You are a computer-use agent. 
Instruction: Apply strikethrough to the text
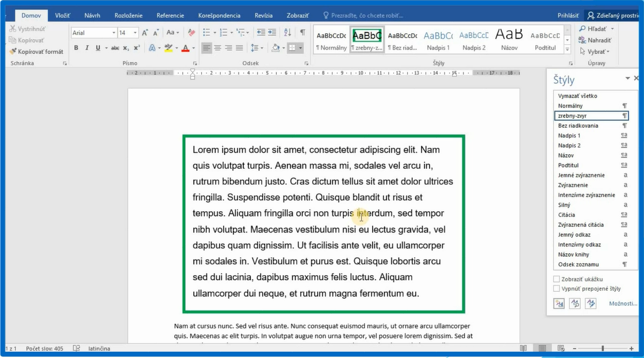point(115,48)
